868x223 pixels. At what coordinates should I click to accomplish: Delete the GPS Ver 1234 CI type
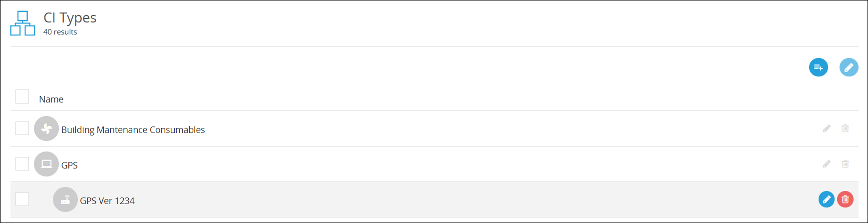click(x=846, y=199)
